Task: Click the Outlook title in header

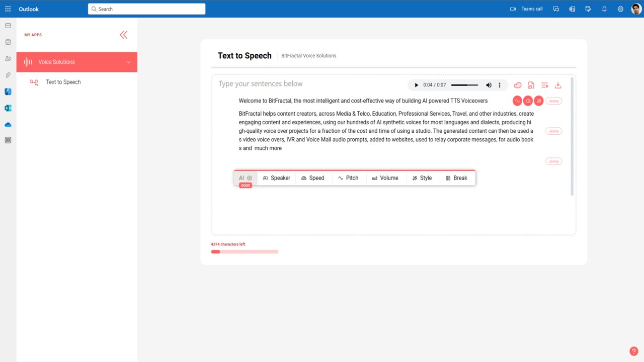Action: coord(29,9)
